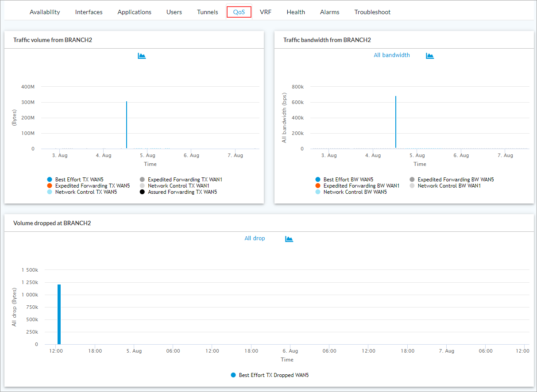Hide Assured Forwarding TX WAN5 series
Screen dimensions: 537x392
pos(182,192)
